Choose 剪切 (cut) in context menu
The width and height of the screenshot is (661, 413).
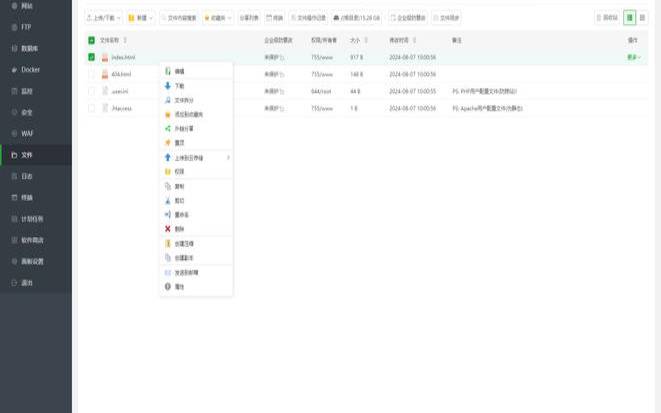click(x=196, y=201)
